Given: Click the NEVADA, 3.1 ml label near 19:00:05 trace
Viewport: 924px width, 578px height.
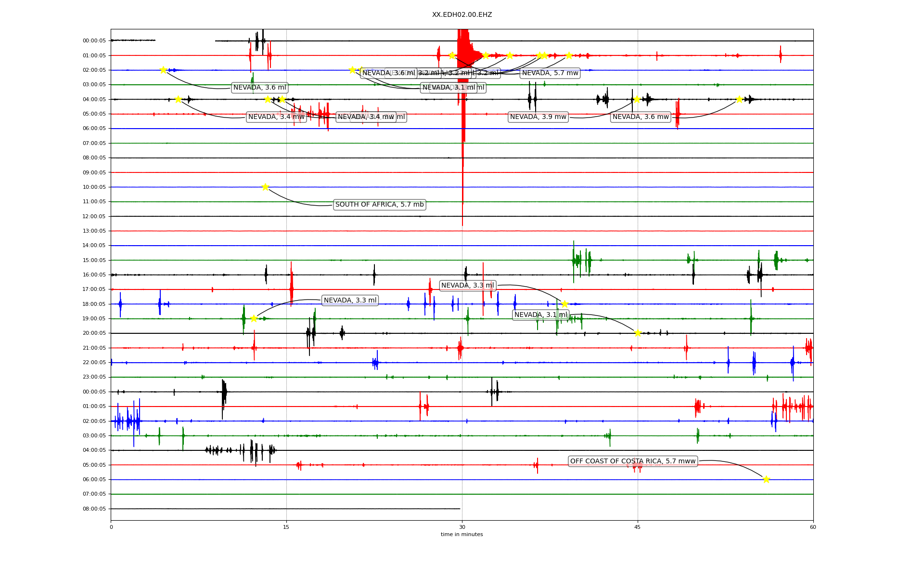Looking at the screenshot, I should (x=540, y=315).
